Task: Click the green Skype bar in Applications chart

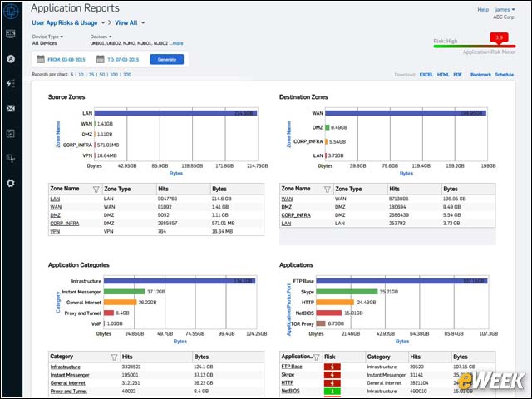Action: coord(347,292)
